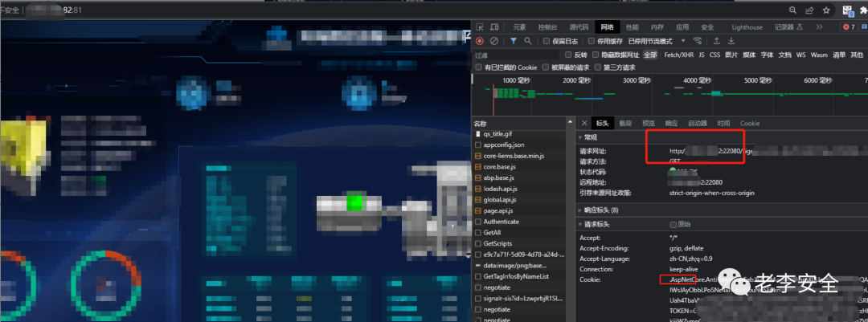The image size is (868, 322).
Task: Switch to the 控制台 tab
Action: click(x=547, y=27)
